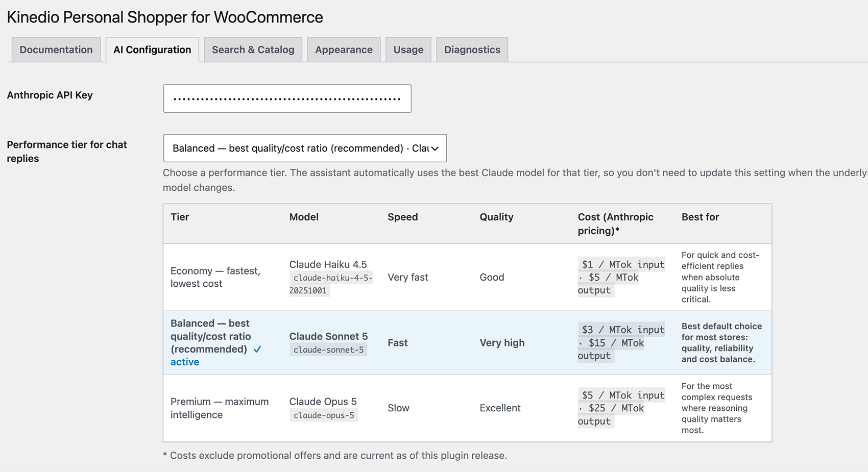Click the claude-haiku-4-5-20251001 model ID
Viewport: 868px width, 472px height.
pos(331,284)
